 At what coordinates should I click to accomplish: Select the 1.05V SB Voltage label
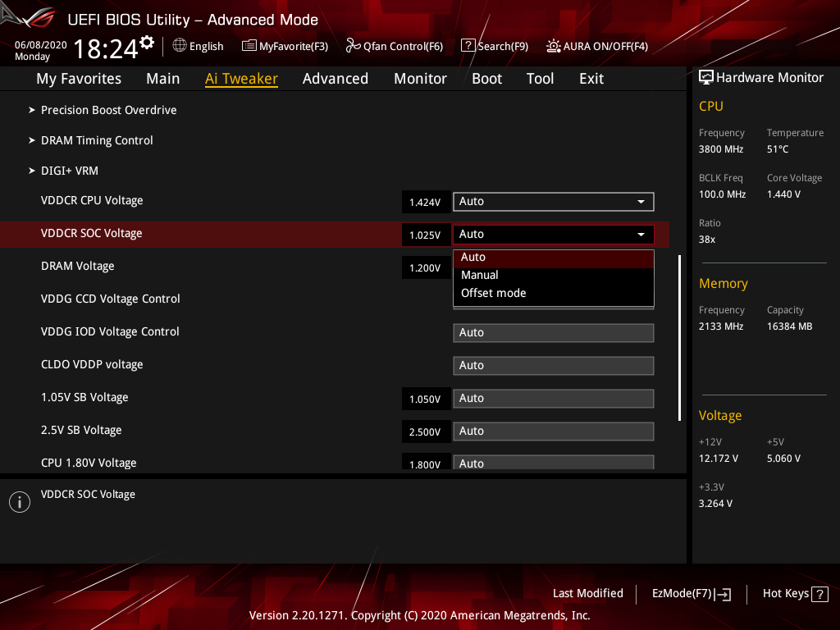pyautogui.click(x=84, y=397)
